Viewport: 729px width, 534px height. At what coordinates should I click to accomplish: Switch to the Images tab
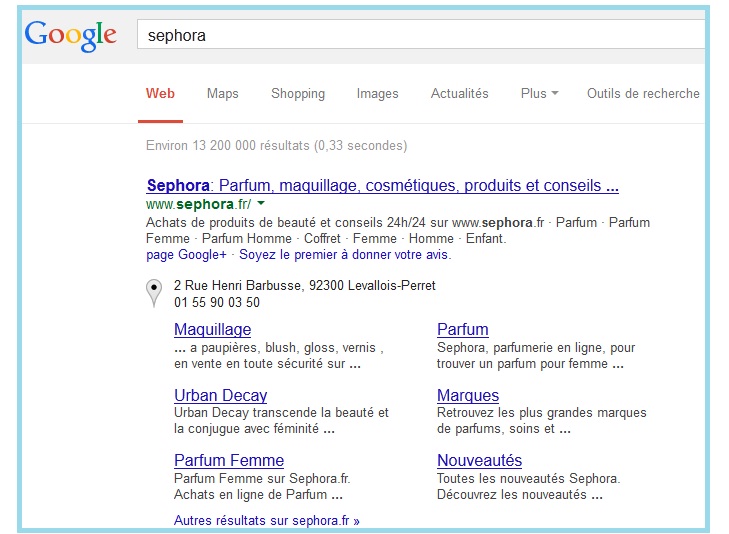click(377, 94)
